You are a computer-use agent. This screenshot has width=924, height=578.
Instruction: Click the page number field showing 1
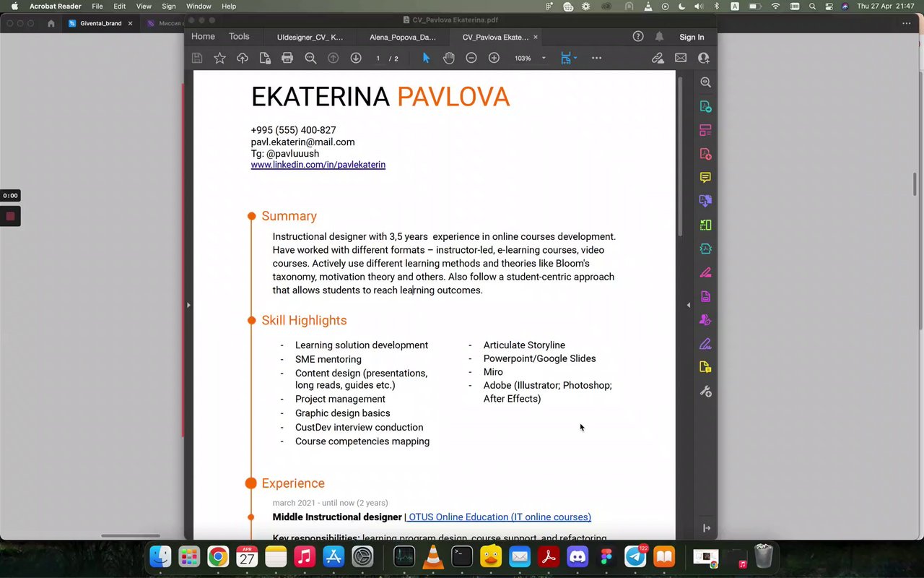[378, 58]
